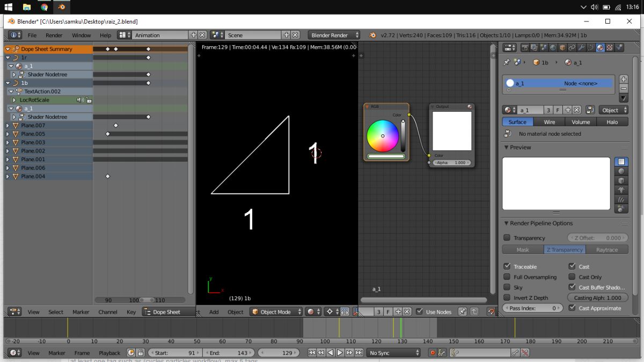Click the lock icon beside Playback

click(x=141, y=353)
